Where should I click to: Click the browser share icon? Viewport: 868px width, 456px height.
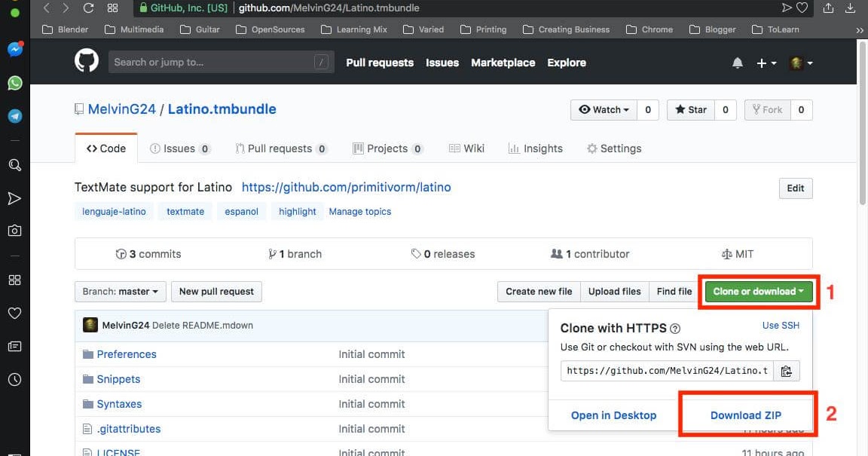pos(828,8)
